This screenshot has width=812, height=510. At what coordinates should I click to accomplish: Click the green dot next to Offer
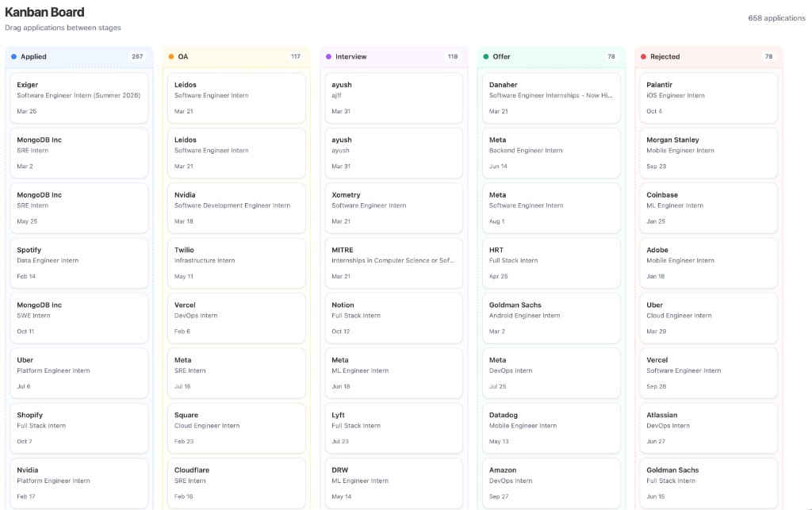tap(486, 57)
